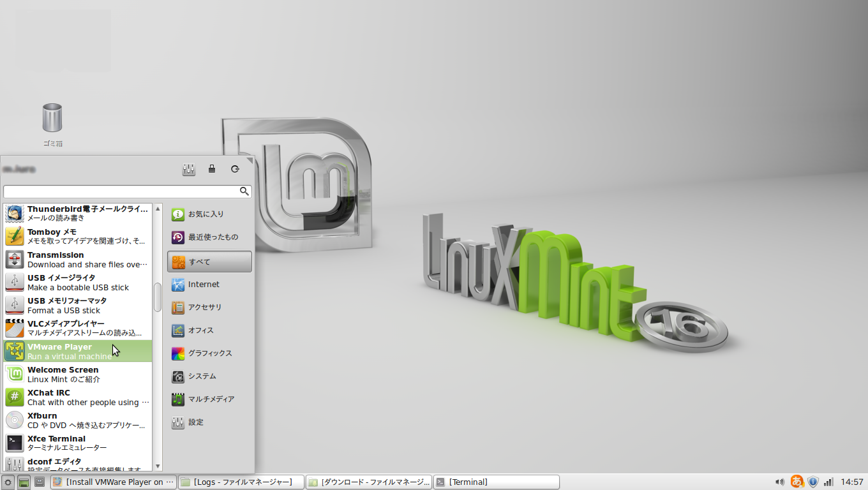Click the magnifier icon in search box
Image resolution: width=868 pixels, height=490 pixels.
pos(244,191)
